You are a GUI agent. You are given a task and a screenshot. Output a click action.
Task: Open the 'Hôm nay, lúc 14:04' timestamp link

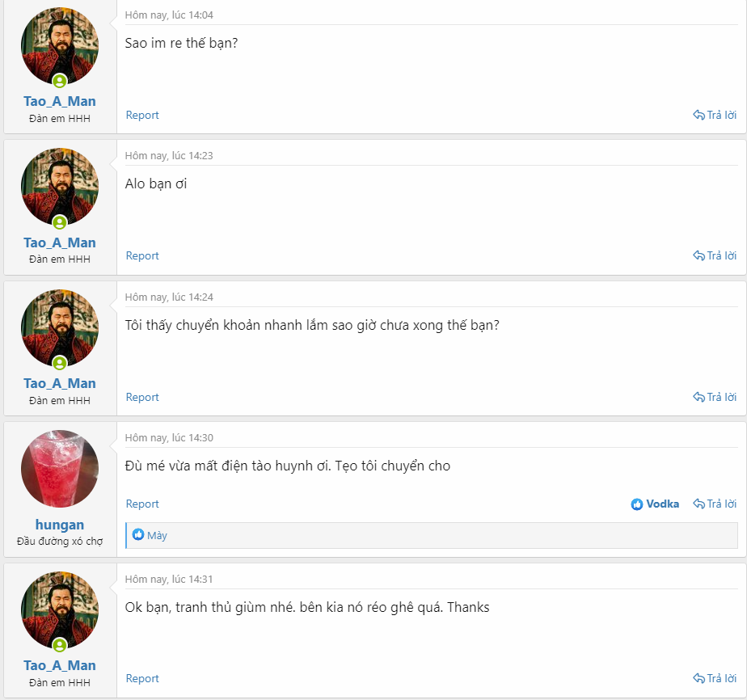pyautogui.click(x=169, y=15)
